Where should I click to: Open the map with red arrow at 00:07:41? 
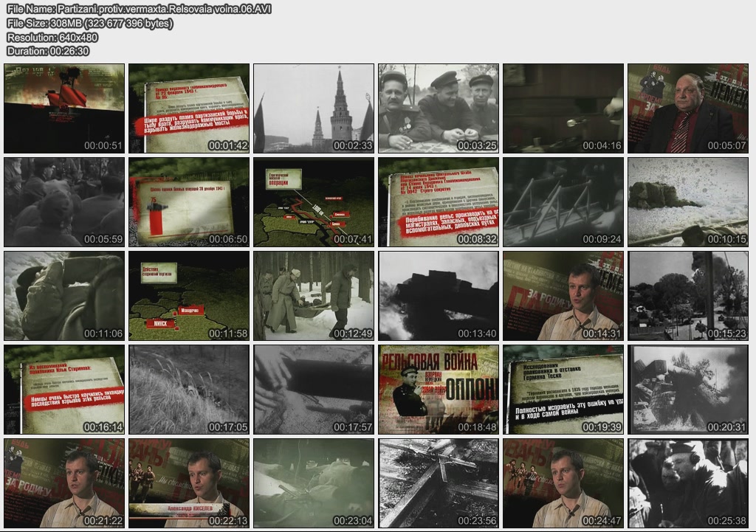tap(314, 202)
